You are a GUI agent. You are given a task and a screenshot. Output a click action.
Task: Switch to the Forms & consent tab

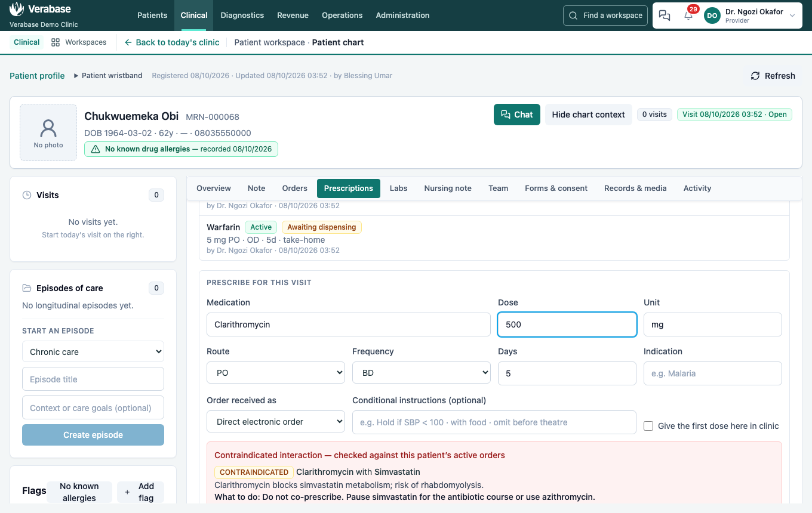pyautogui.click(x=556, y=188)
